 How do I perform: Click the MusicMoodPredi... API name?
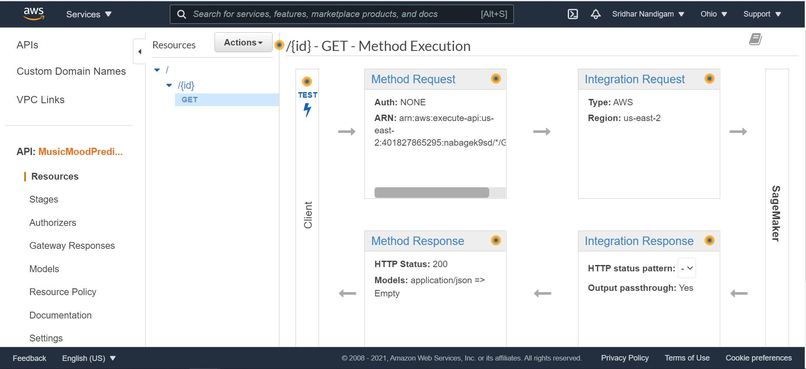[x=81, y=152]
